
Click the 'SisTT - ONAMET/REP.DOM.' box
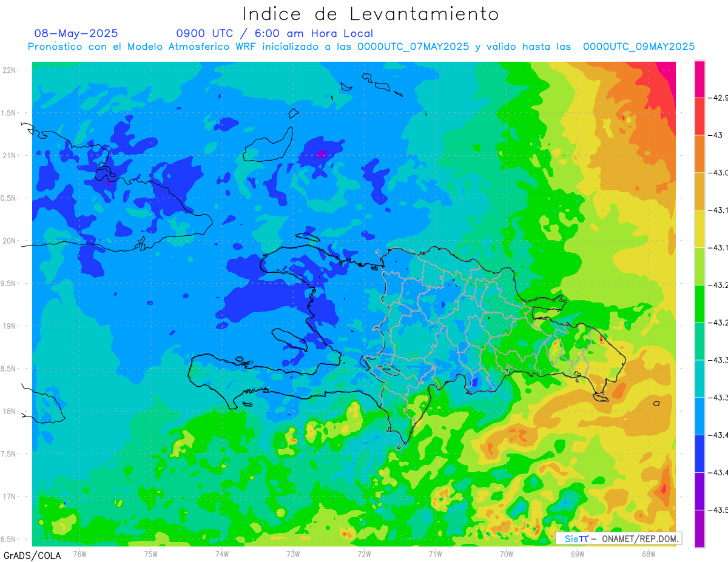619,538
